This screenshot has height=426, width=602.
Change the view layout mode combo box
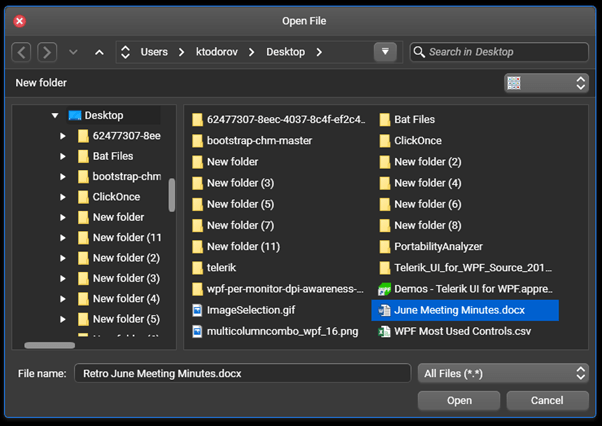(546, 83)
